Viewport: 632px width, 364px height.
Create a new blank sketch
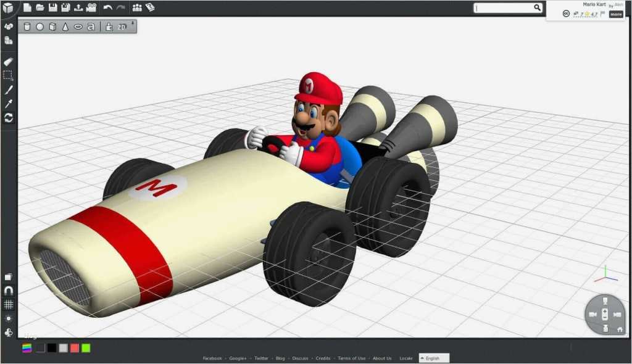27,7
